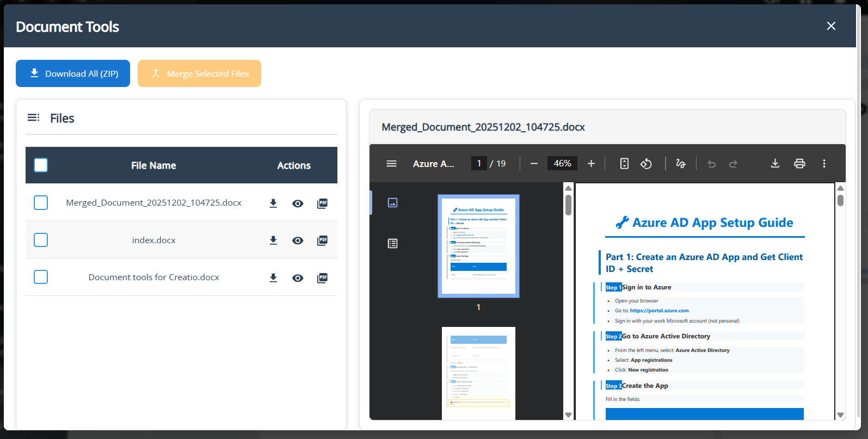Click the fit to page icon

click(624, 164)
